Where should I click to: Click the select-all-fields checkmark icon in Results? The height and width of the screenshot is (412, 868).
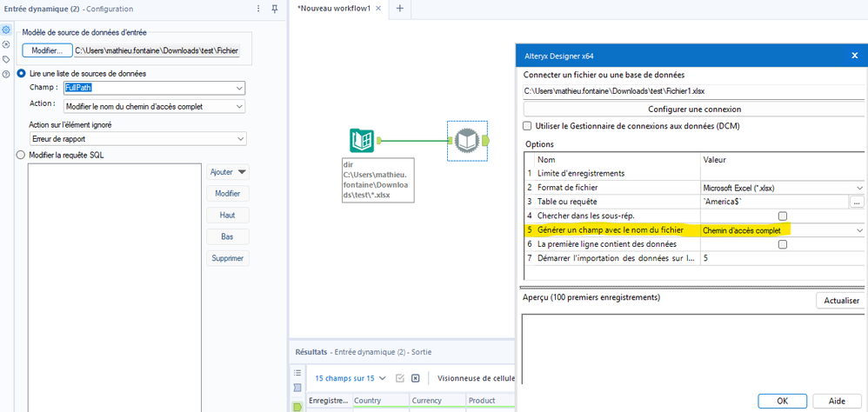pos(400,378)
